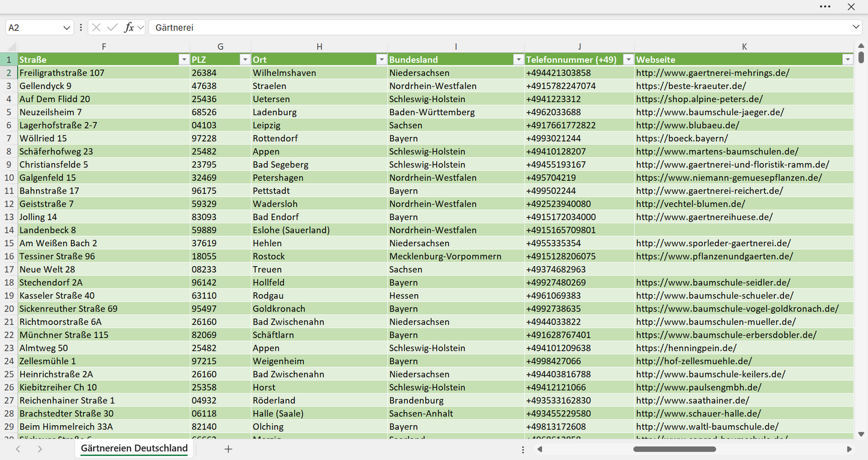The width and height of the screenshot is (868, 460).
Task: Open the Ort column filter dropdown
Action: (x=381, y=59)
